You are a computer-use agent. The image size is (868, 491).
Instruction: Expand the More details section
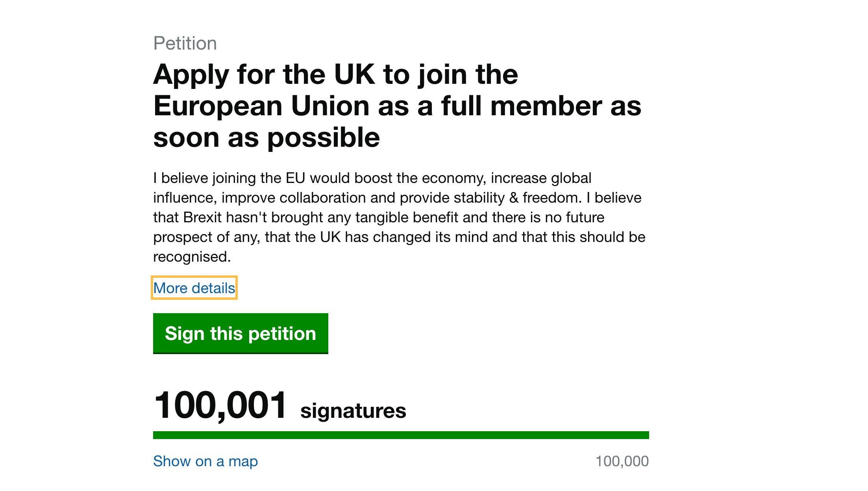pyautogui.click(x=194, y=288)
